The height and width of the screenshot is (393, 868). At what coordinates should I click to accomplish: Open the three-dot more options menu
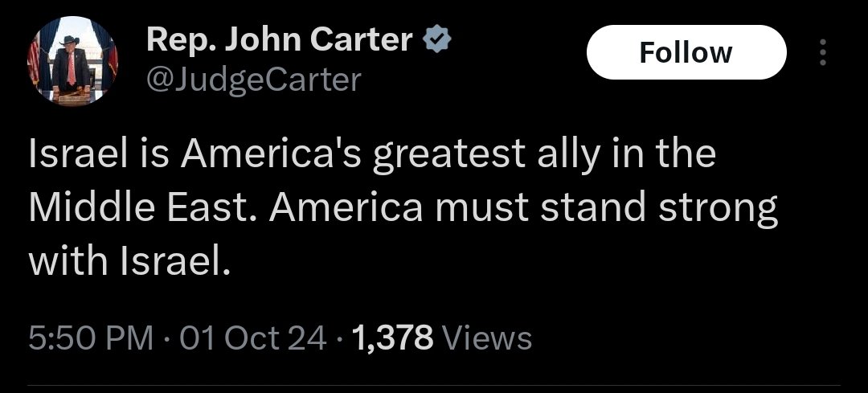coord(821,53)
